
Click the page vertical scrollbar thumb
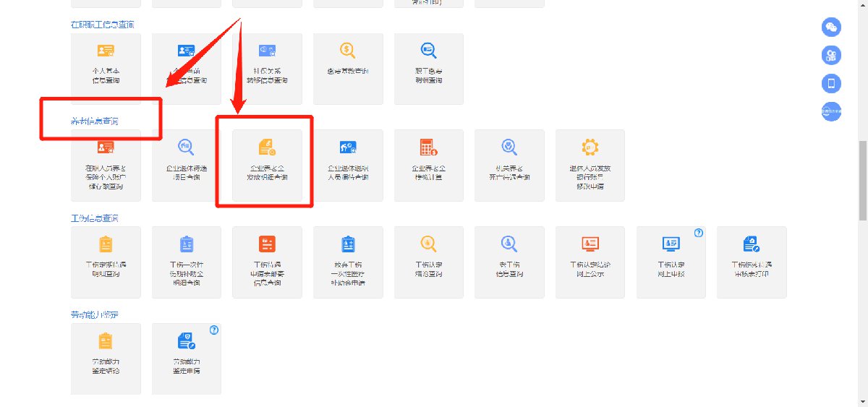click(862, 181)
